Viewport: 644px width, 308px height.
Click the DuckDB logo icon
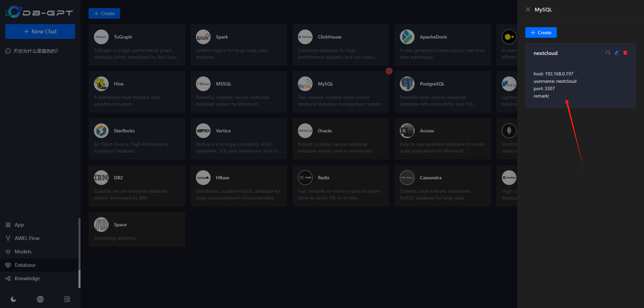(x=509, y=37)
